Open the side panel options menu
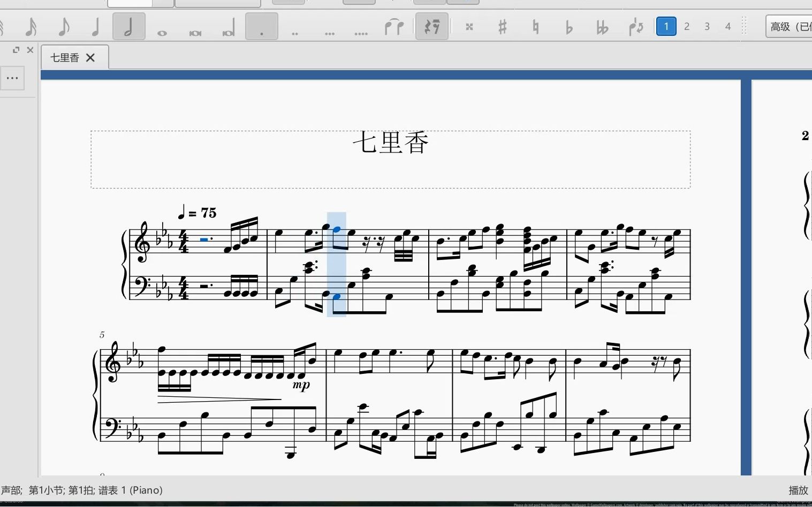 point(12,78)
